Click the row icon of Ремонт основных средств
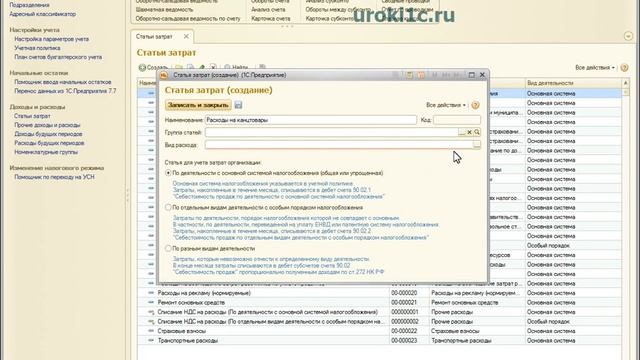This screenshot has width=640, height=360. (x=151, y=302)
